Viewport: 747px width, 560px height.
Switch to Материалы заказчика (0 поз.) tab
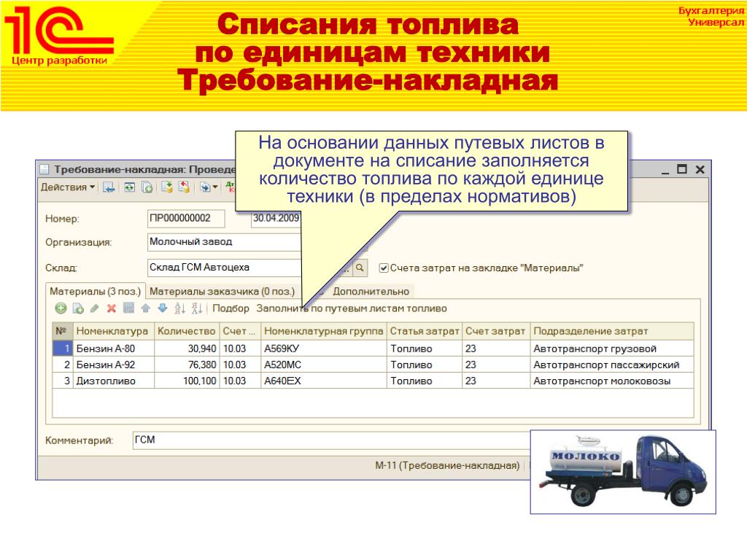tap(222, 292)
